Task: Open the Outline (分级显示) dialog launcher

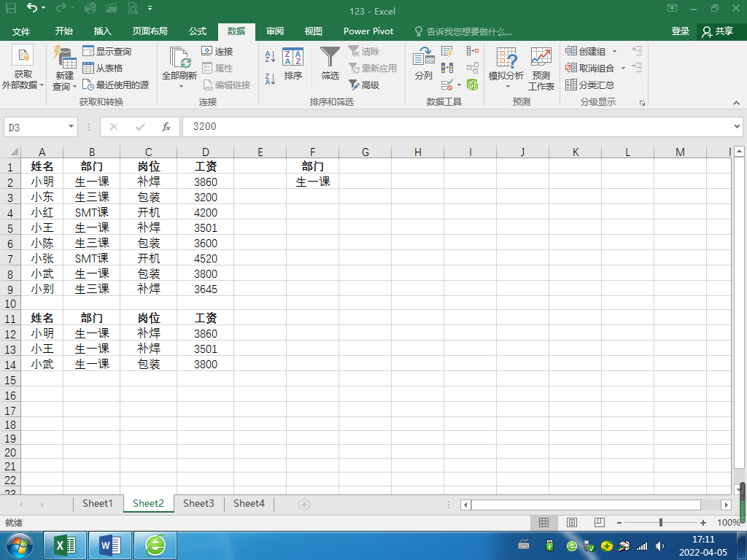Action: point(642,103)
